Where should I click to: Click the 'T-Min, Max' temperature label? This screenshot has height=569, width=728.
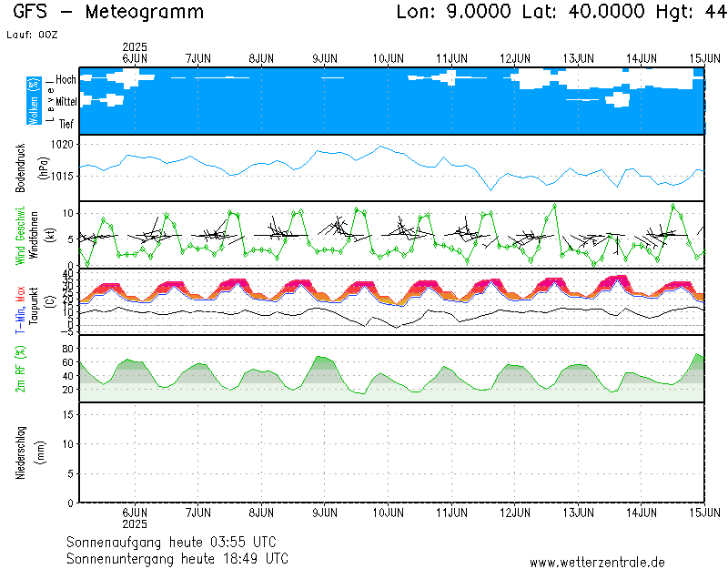(20, 310)
